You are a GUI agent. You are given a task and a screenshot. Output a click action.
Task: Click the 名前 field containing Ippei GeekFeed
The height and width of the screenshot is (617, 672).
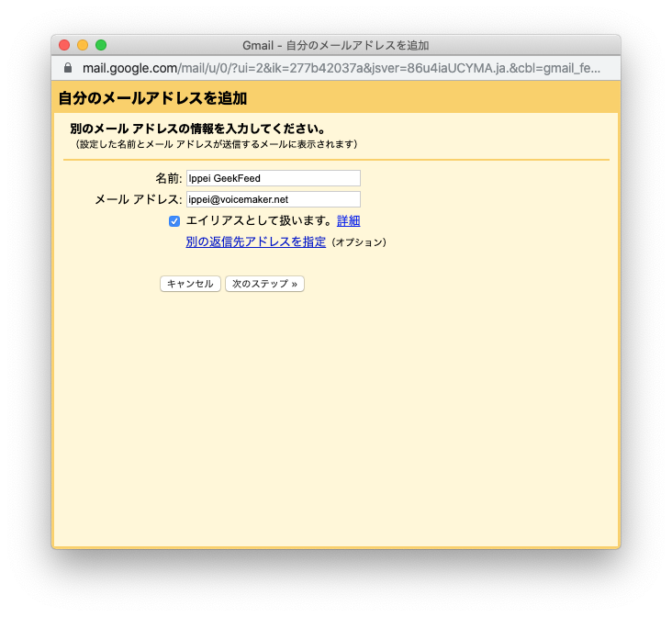(x=274, y=178)
